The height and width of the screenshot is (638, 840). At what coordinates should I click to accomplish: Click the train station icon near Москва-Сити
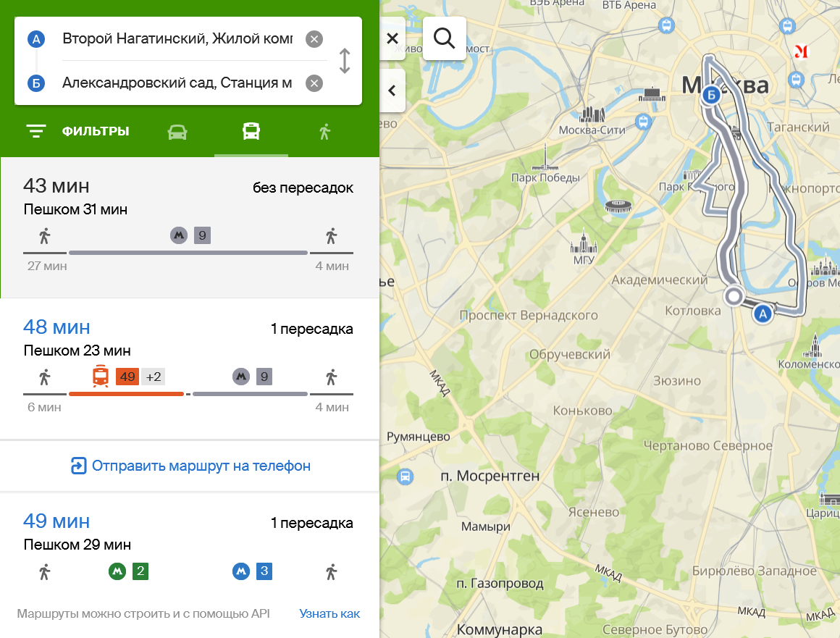(x=644, y=122)
